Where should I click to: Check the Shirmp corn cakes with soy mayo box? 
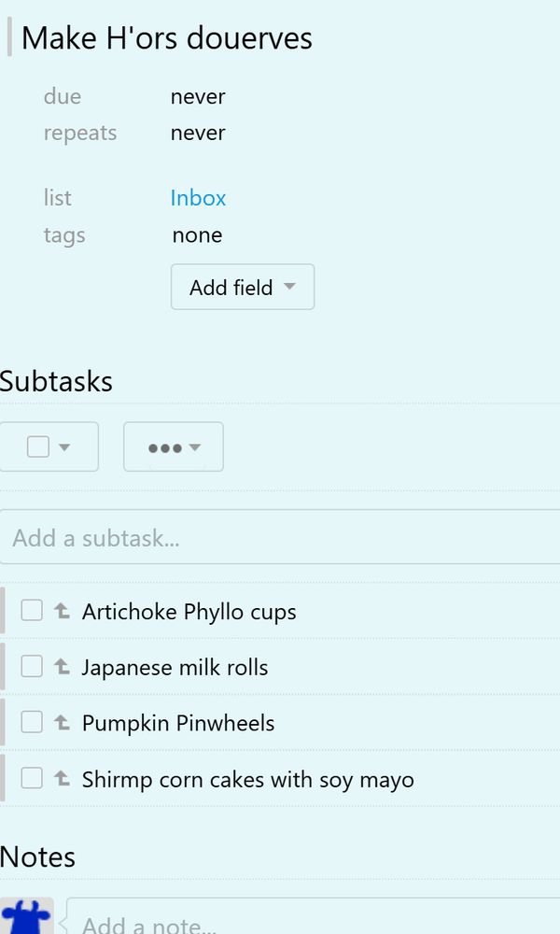(31, 778)
